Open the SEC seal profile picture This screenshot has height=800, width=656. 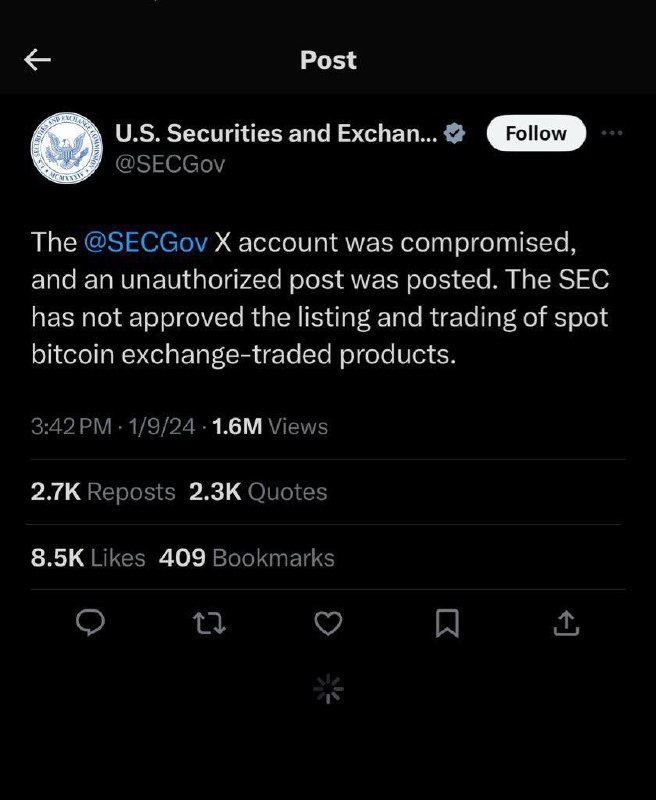click(x=66, y=148)
